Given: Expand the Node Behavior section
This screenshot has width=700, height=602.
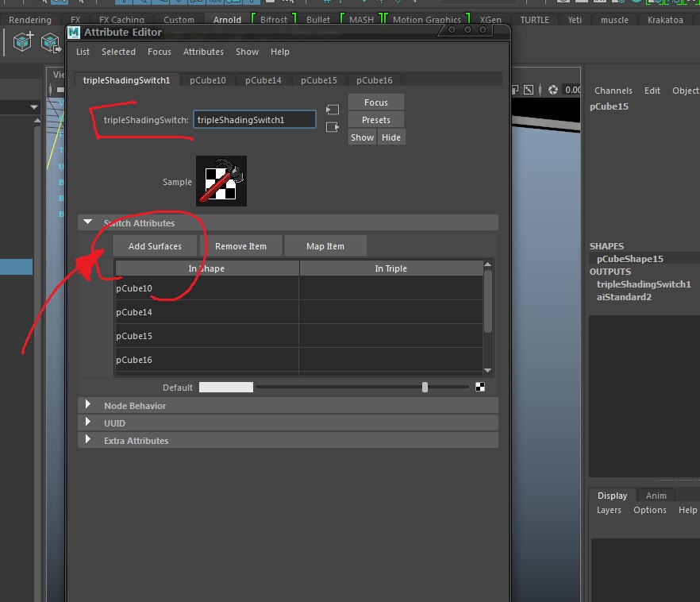Looking at the screenshot, I should (x=88, y=405).
